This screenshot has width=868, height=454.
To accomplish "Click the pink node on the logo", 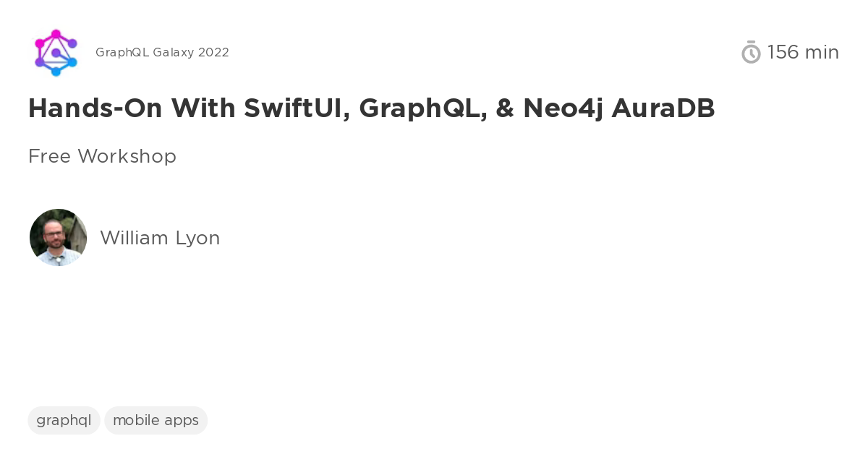I will (55, 33).
